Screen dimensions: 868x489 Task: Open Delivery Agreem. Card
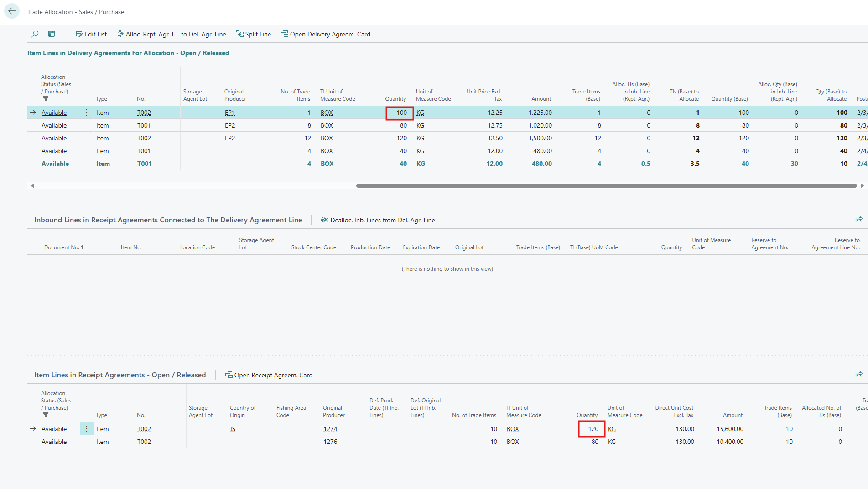tap(325, 34)
